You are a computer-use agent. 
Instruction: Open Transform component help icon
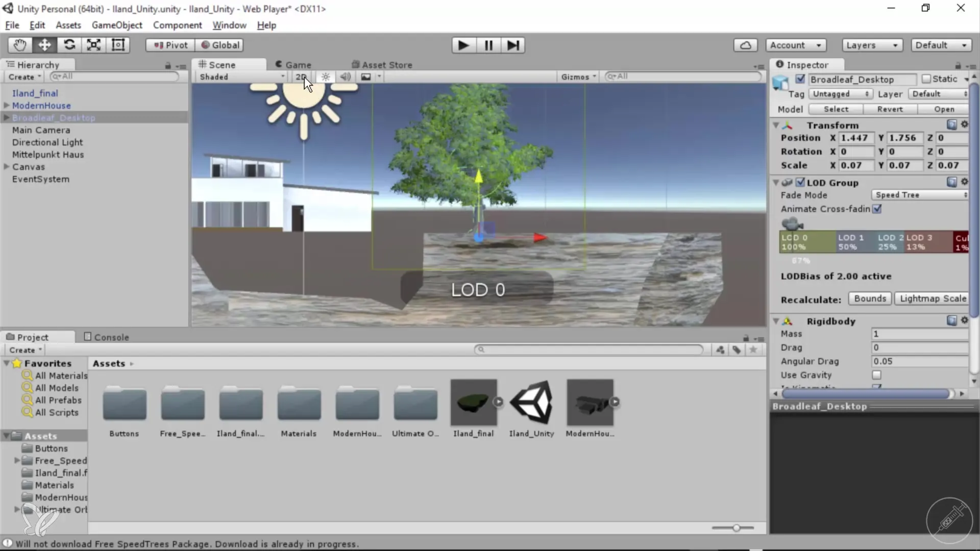(x=951, y=124)
